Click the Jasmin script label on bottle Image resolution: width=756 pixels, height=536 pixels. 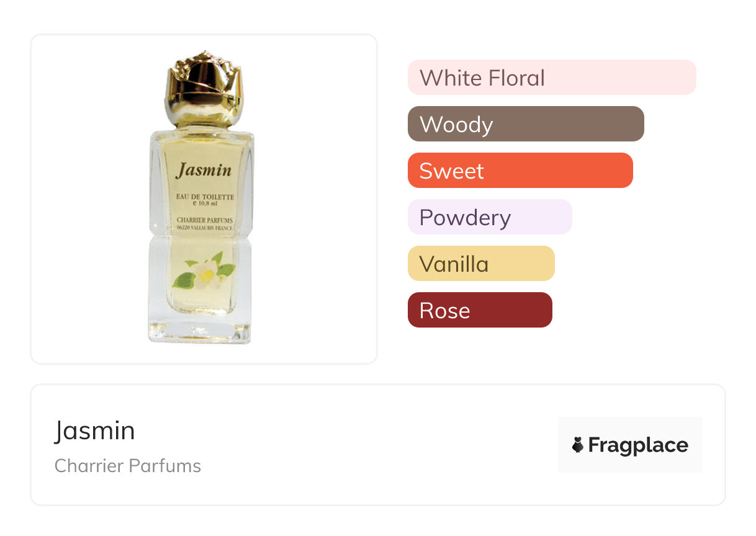tap(203, 171)
